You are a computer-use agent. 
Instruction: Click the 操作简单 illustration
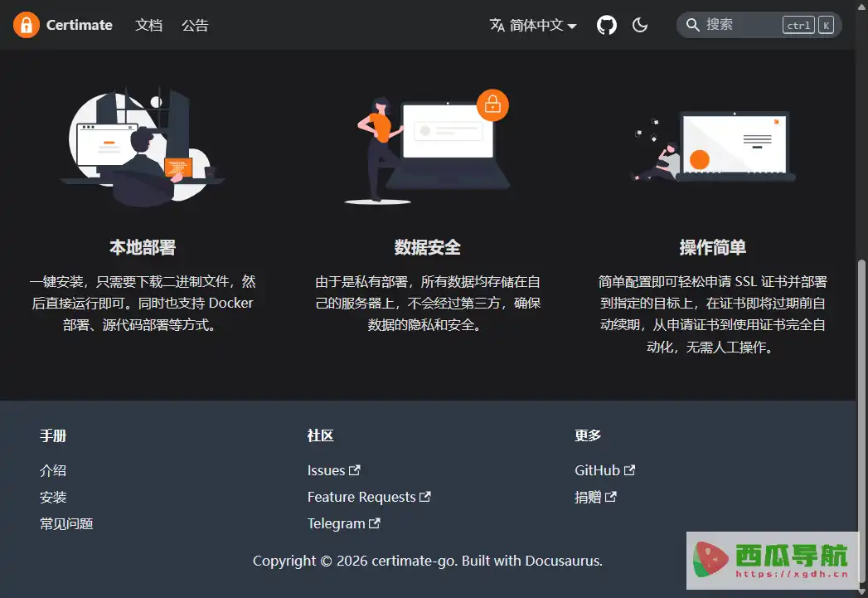point(713,147)
